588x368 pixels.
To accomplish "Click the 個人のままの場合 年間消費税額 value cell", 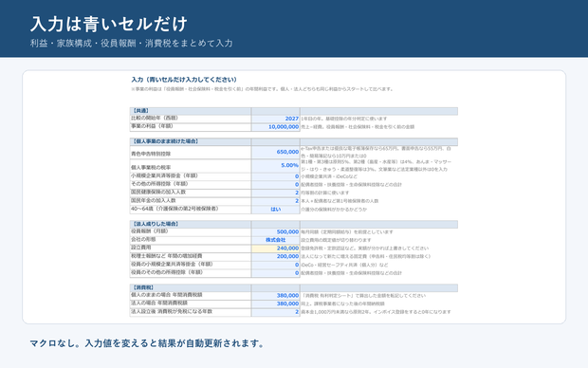I will (276, 296).
